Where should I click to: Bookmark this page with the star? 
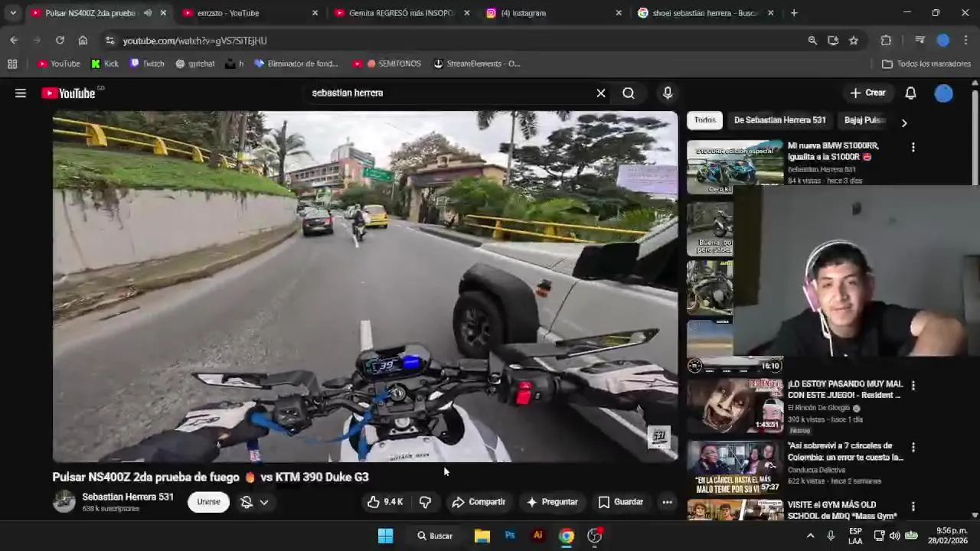point(854,41)
